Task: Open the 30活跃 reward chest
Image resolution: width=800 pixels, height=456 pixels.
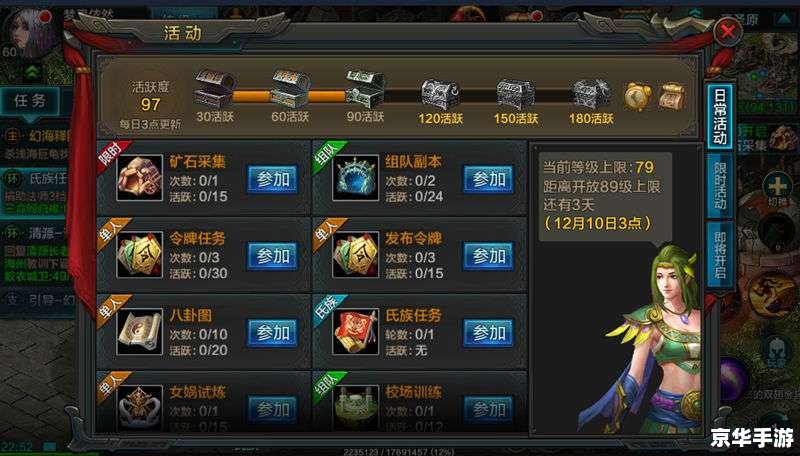Action: pyautogui.click(x=214, y=89)
